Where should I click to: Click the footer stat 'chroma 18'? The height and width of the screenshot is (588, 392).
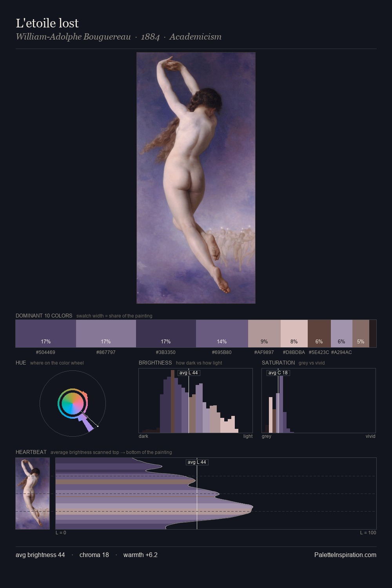94,555
